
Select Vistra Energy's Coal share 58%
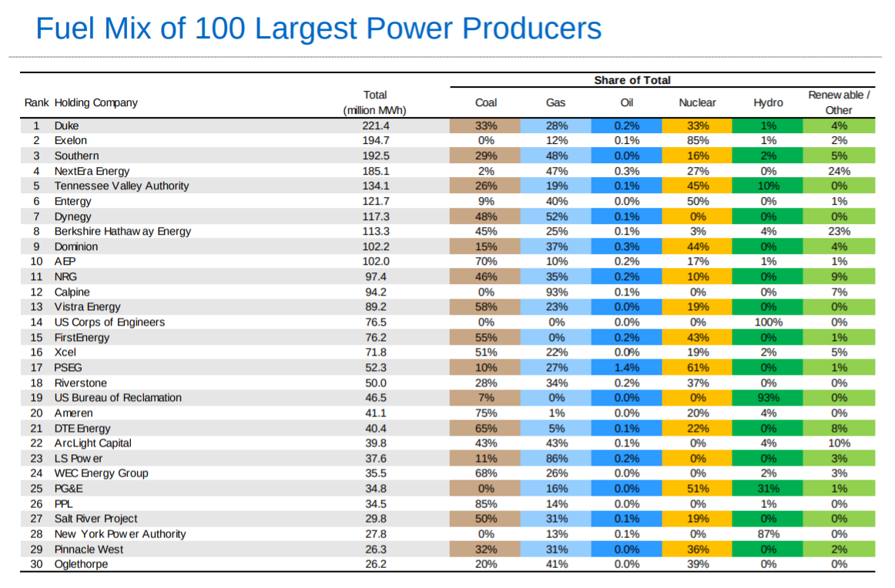(485, 307)
